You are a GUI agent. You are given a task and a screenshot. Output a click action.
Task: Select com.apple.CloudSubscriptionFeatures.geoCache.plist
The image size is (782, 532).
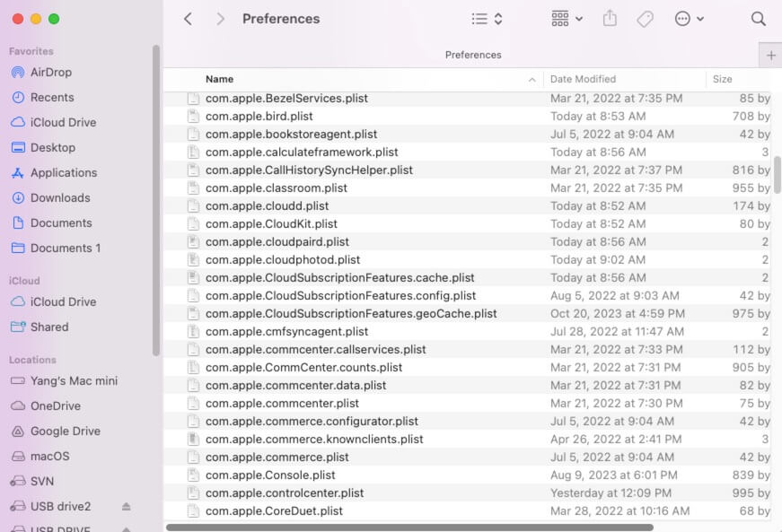(x=351, y=314)
